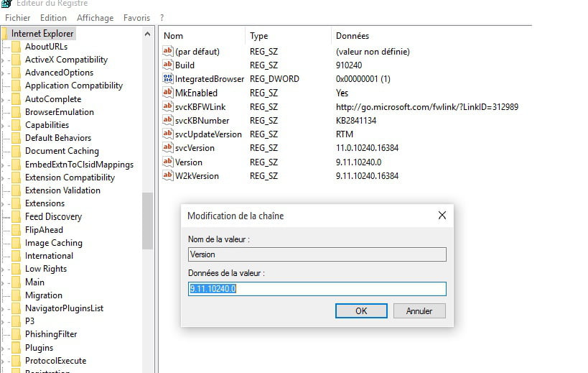Expand the EmbedExtnToClsidMappings key
The width and height of the screenshot is (588, 373).
coord(3,165)
